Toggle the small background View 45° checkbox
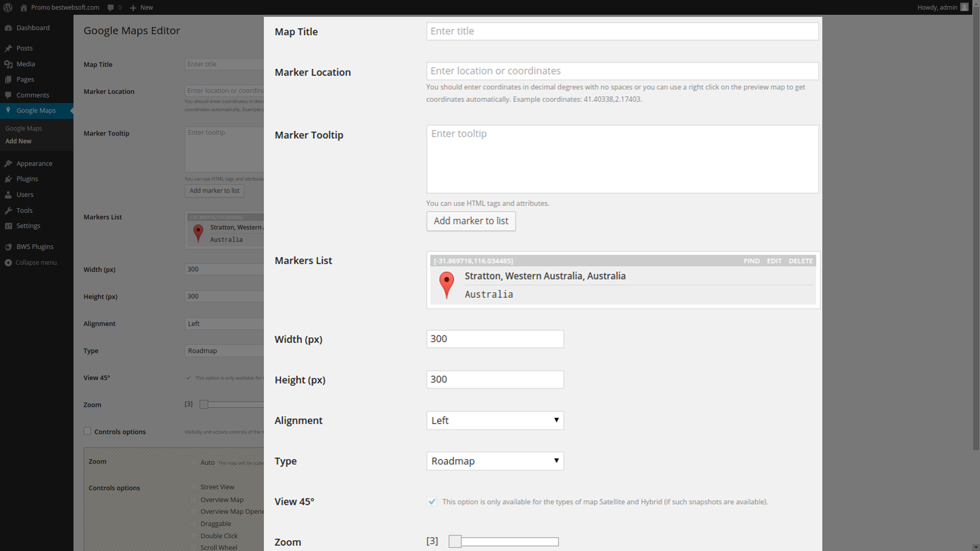980x551 pixels. [x=188, y=378]
